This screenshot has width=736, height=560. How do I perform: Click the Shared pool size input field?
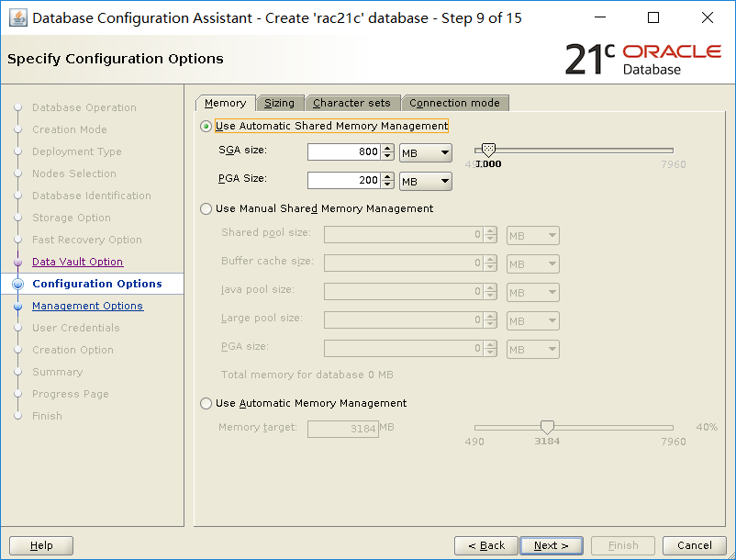tap(404, 235)
